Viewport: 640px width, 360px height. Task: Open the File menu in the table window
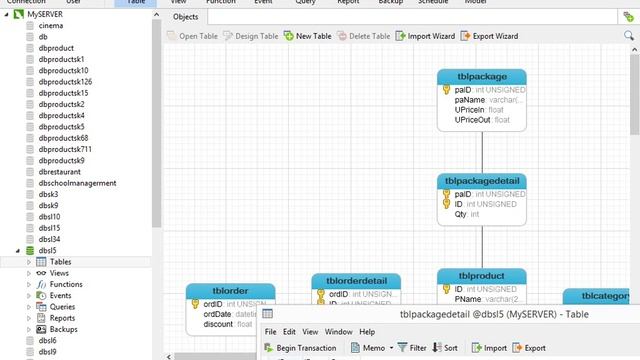click(270, 332)
